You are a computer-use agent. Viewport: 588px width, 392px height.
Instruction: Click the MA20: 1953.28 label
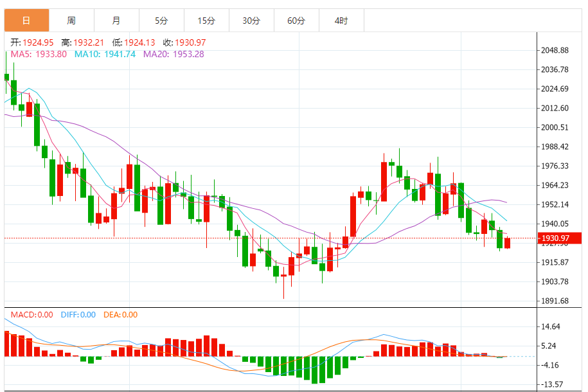(x=174, y=54)
